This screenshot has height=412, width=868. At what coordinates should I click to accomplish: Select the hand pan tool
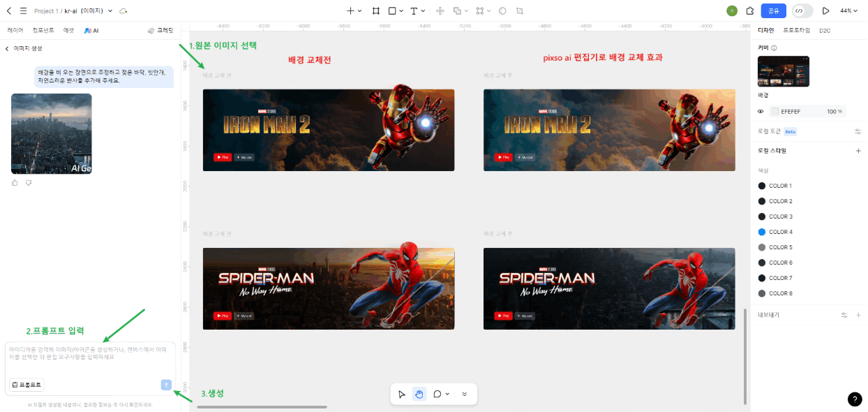coord(419,394)
